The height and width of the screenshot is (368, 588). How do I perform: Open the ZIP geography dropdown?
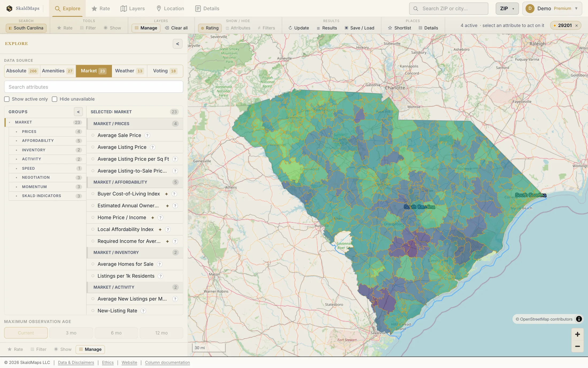coord(507,9)
